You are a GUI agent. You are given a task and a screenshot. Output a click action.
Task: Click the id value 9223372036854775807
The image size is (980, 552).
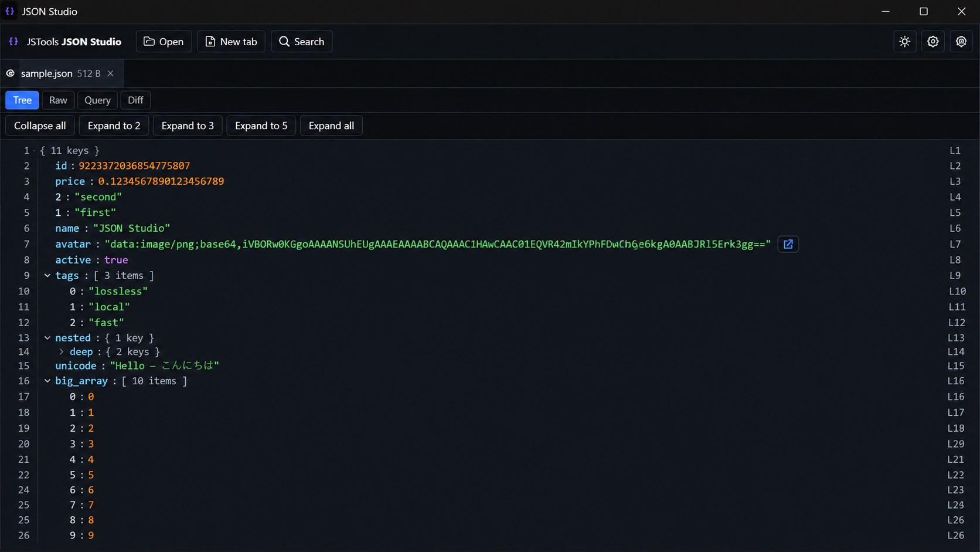(x=134, y=166)
